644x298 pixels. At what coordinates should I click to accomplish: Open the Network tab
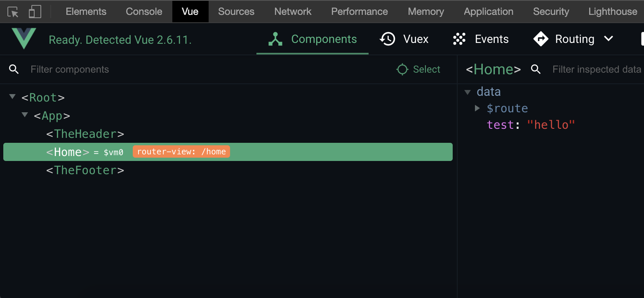pyautogui.click(x=293, y=12)
